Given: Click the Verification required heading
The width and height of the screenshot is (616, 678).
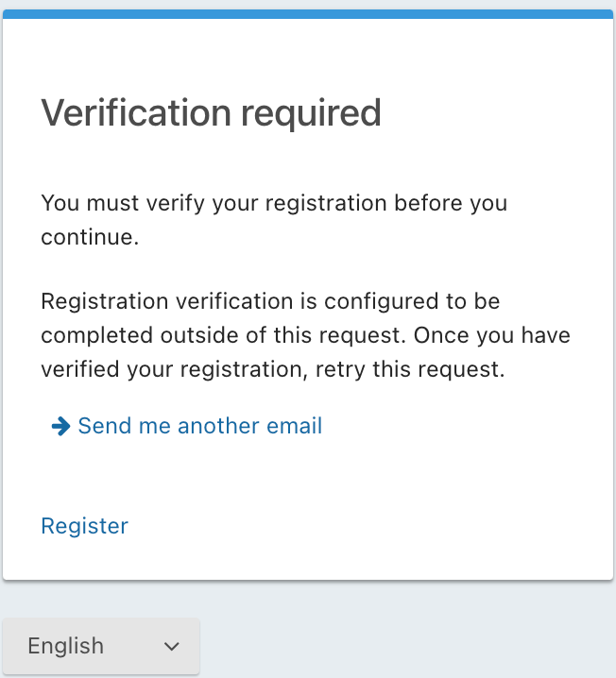Looking at the screenshot, I should click(211, 113).
